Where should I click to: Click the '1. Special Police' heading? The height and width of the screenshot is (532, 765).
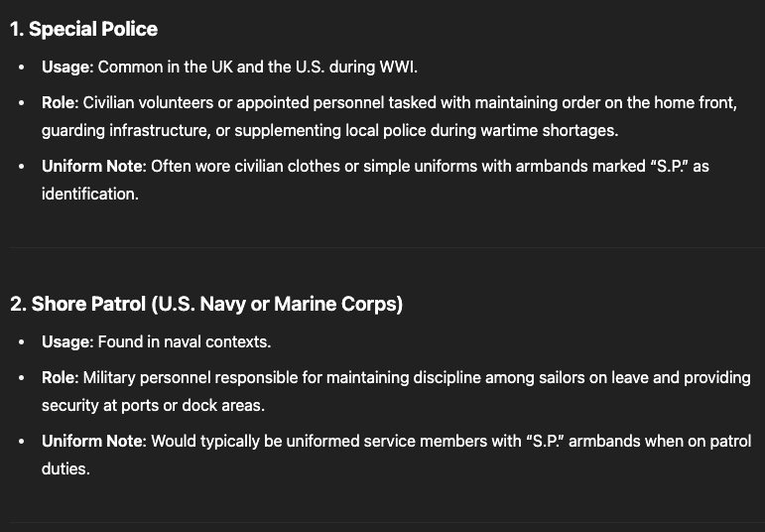pyautogui.click(x=83, y=29)
